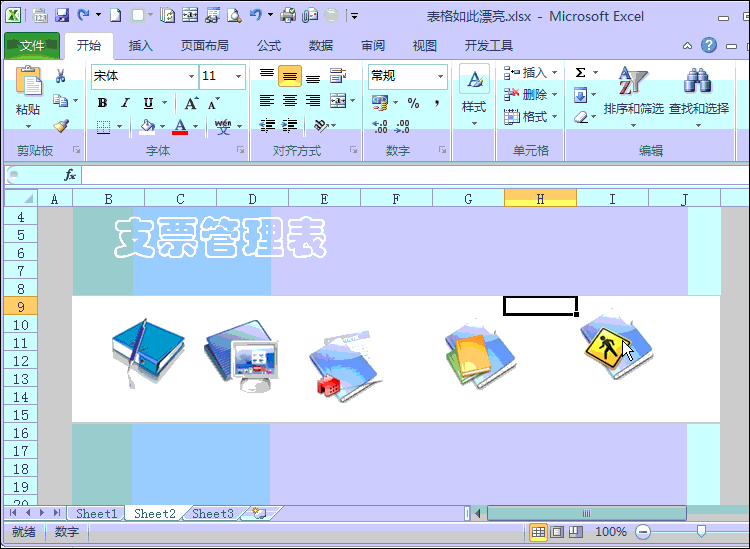Select the Format Painter brush

tap(61, 126)
